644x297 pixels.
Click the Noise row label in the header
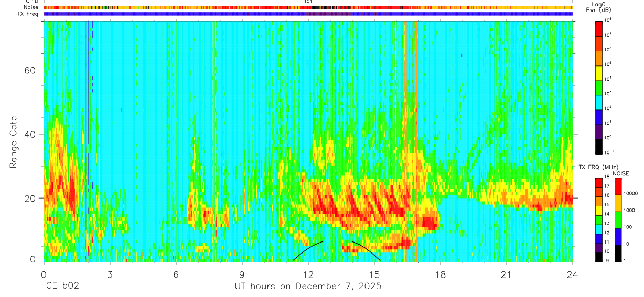point(30,7)
